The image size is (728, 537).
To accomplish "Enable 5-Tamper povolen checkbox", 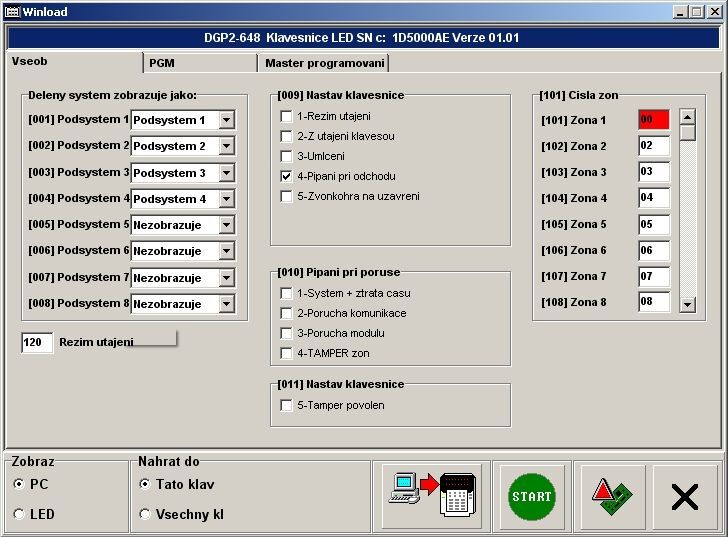I will pos(287,405).
